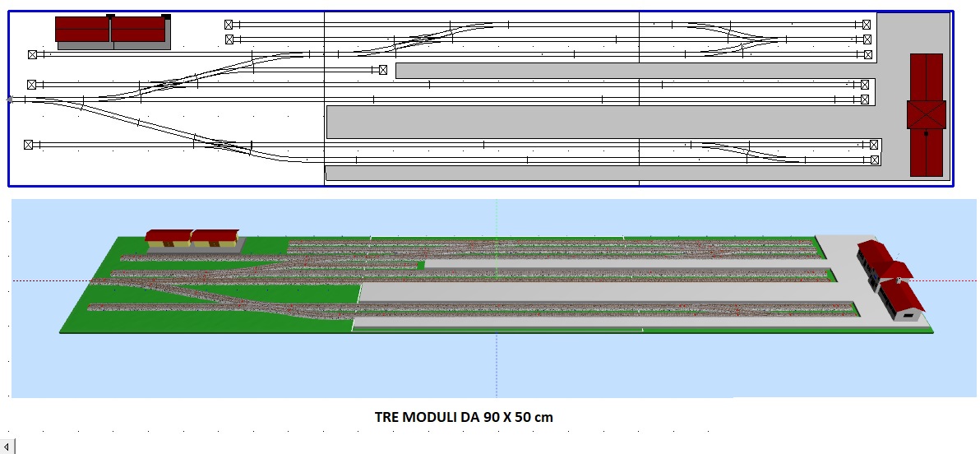Select the topmost left buffer stop in plan
The image size is (980, 454).
229,25
